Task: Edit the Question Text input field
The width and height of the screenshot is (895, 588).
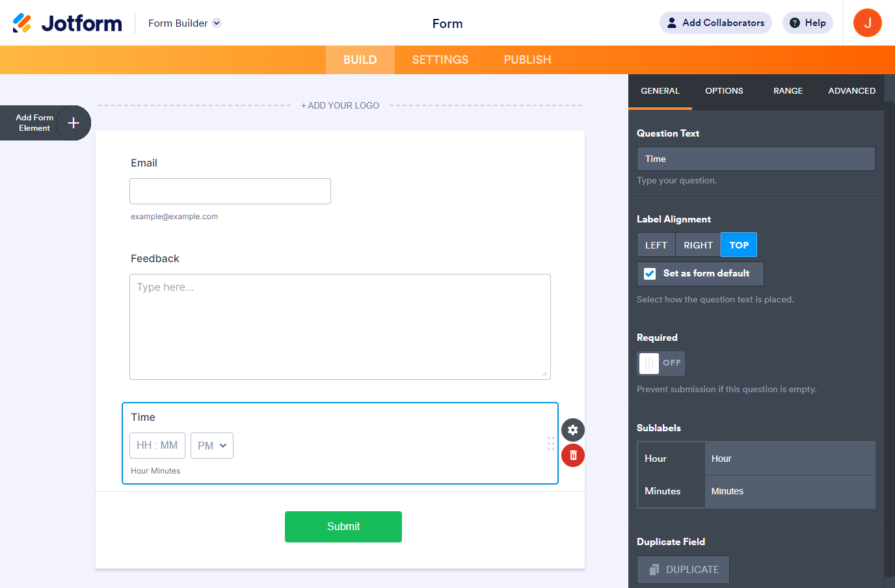Action: click(x=756, y=159)
